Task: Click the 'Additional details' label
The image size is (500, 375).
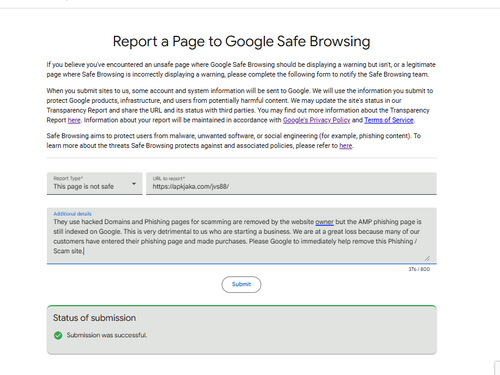Action: click(72, 214)
